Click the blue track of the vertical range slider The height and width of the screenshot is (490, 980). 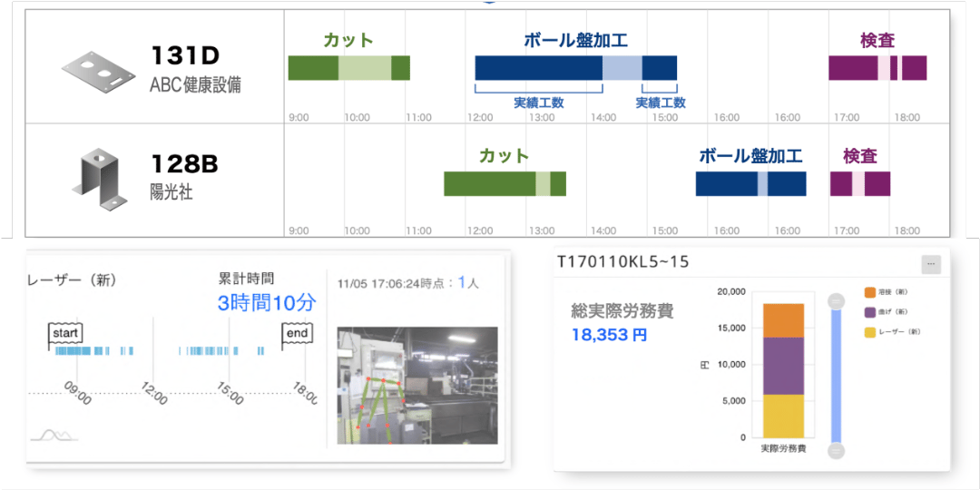836,376
